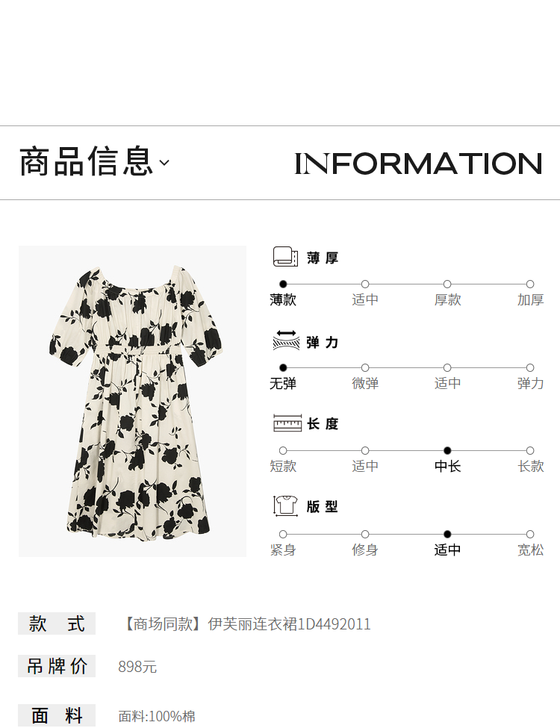
Task: Click the INFORMATION header text
Action: (418, 164)
